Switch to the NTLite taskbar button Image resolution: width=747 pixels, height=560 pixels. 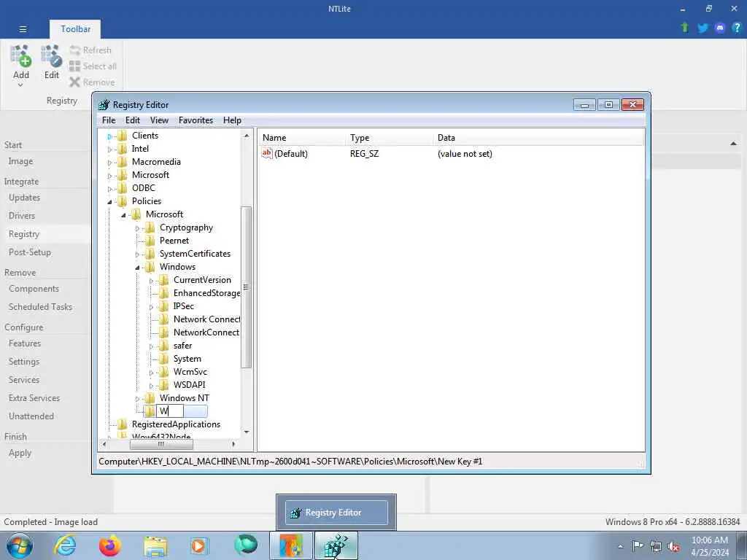pyautogui.click(x=291, y=545)
